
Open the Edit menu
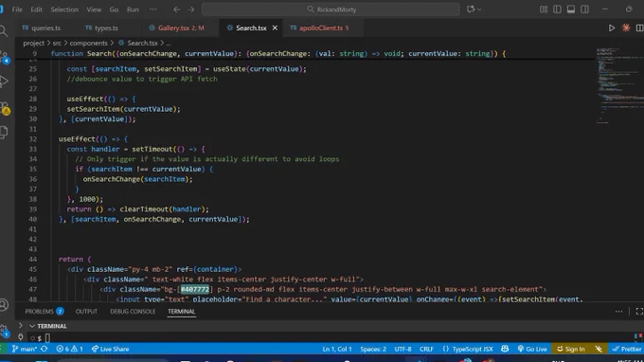tap(36, 9)
